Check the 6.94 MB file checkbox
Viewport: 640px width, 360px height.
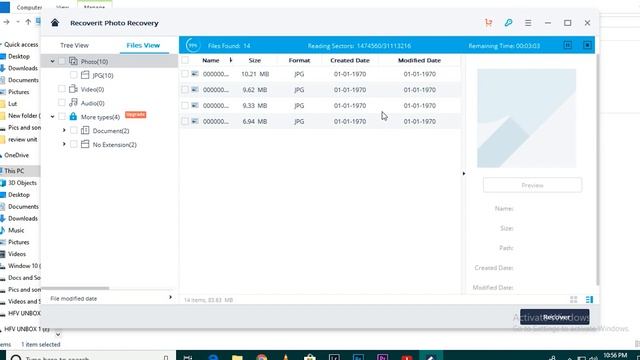point(185,121)
